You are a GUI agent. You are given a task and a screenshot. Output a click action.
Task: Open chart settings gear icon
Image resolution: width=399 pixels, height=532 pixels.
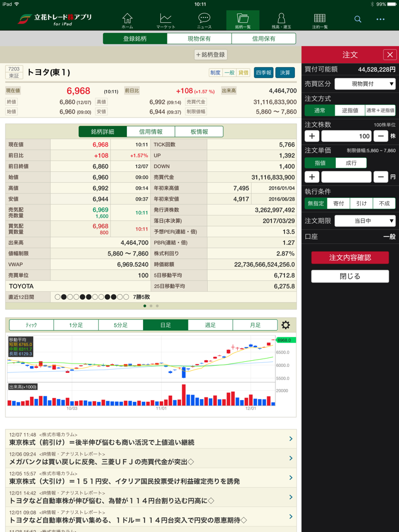click(x=285, y=325)
